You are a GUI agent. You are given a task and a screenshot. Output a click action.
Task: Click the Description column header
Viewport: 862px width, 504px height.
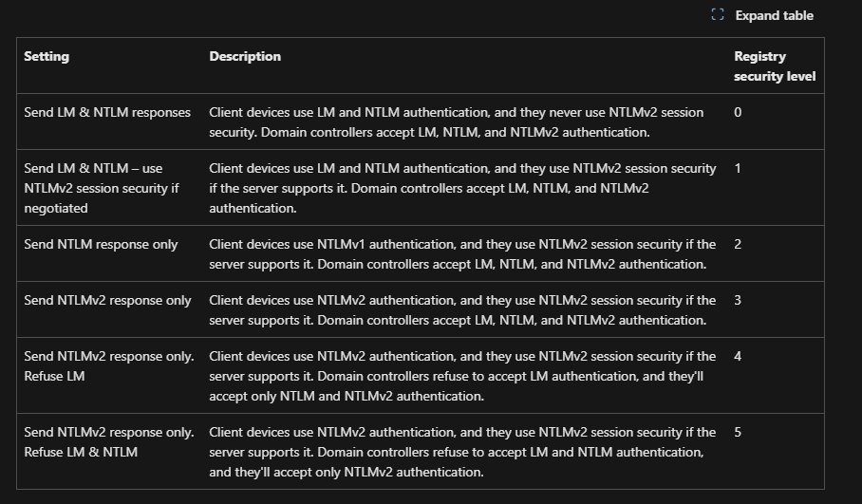[245, 56]
